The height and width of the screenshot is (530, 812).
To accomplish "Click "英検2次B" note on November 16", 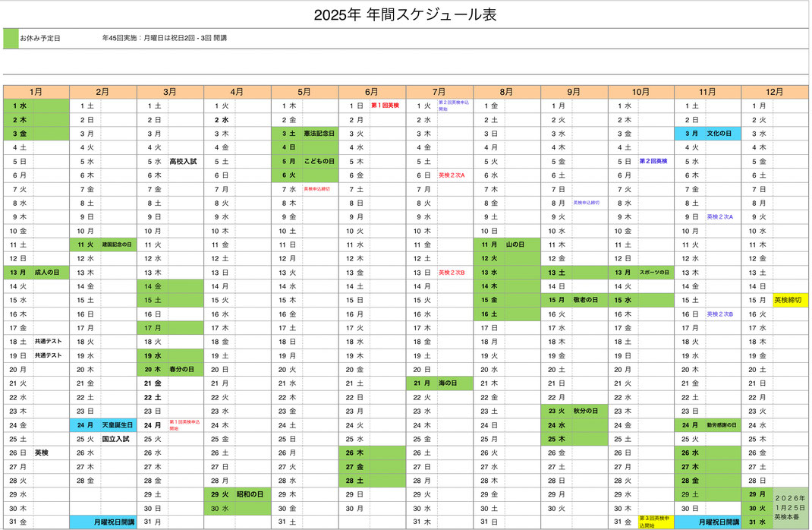I will click(x=720, y=314).
